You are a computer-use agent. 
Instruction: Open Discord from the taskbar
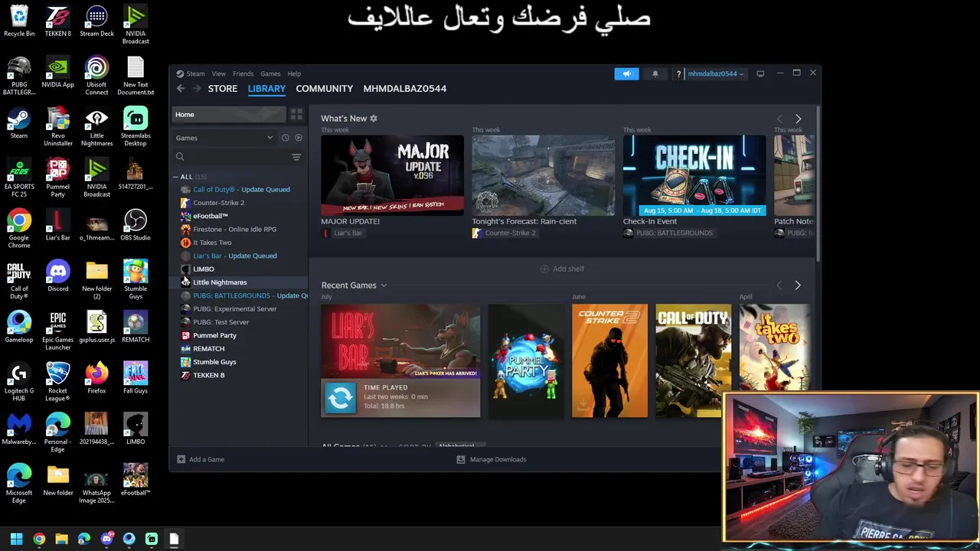106,539
